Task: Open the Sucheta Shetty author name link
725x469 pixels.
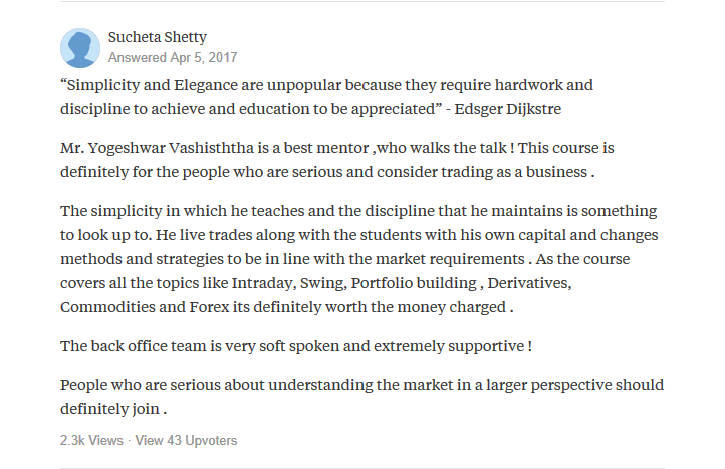Action: pos(157,37)
